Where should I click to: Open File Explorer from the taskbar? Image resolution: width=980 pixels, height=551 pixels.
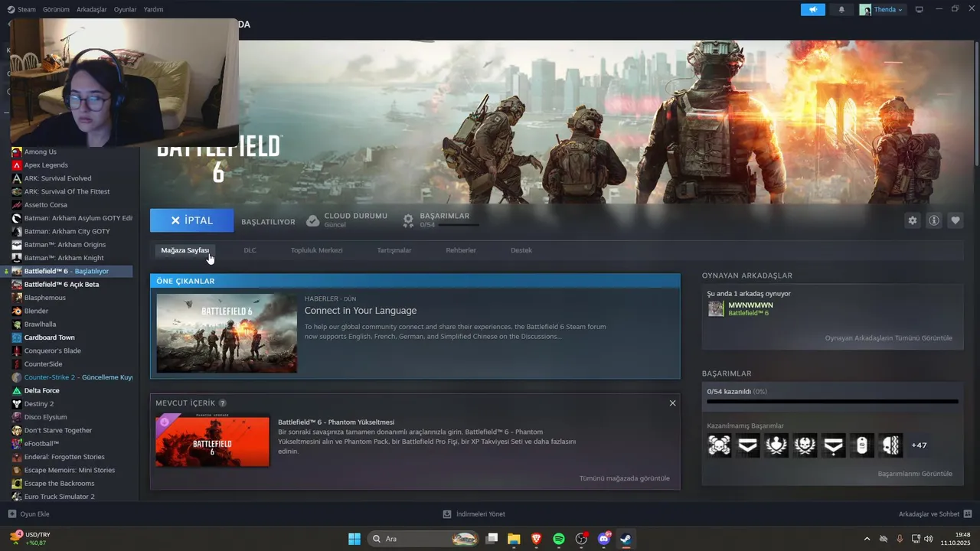[514, 539]
